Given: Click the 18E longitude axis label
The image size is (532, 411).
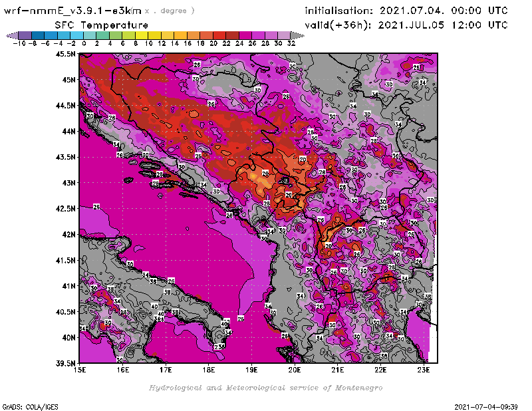Looking at the screenshot, I should [209, 370].
